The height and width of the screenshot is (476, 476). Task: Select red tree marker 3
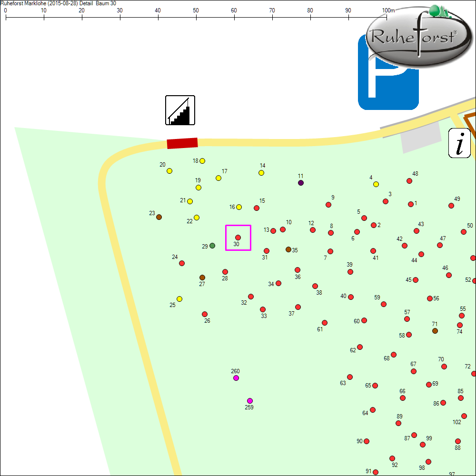(386, 201)
